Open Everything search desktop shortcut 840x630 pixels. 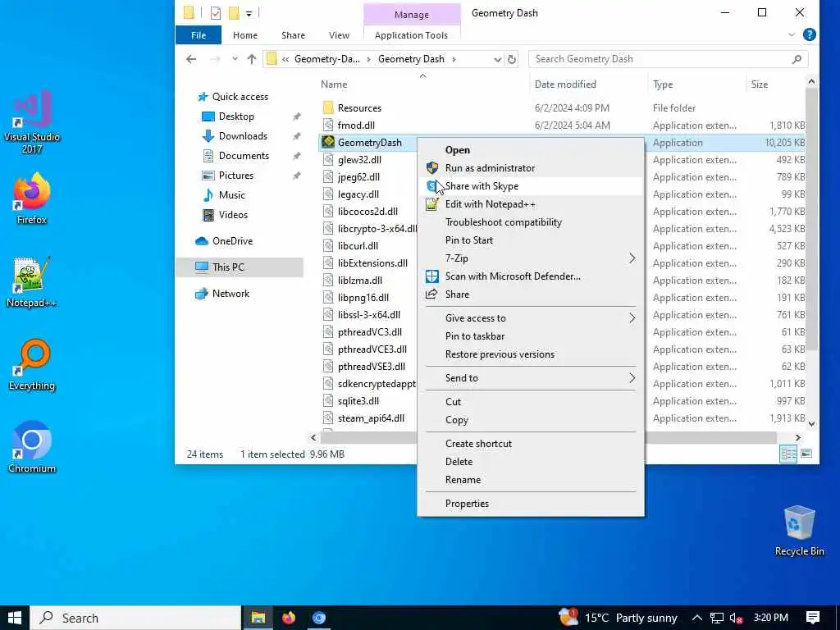32,365
